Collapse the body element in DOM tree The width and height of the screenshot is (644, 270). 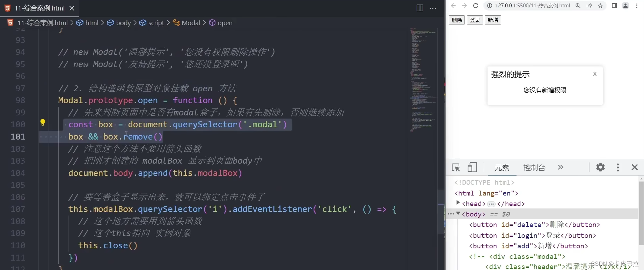pyautogui.click(x=458, y=214)
